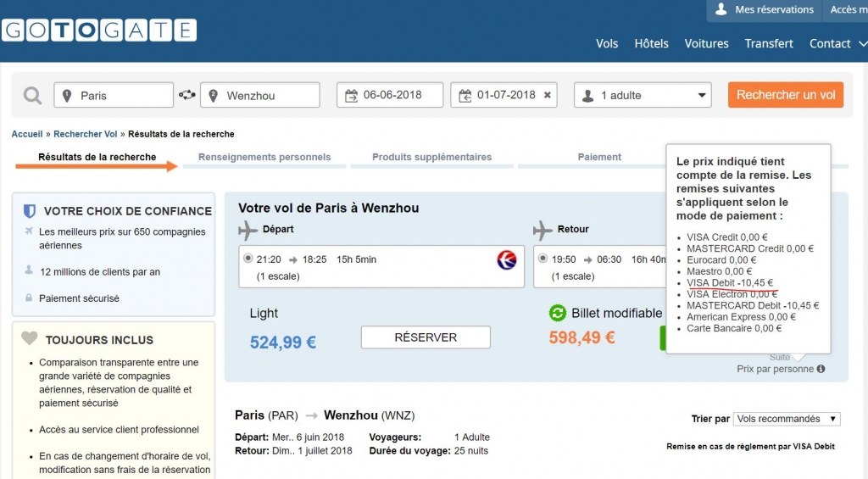Click the Paris origin input field
Image resolution: width=868 pixels, height=479 pixels.
(114, 95)
